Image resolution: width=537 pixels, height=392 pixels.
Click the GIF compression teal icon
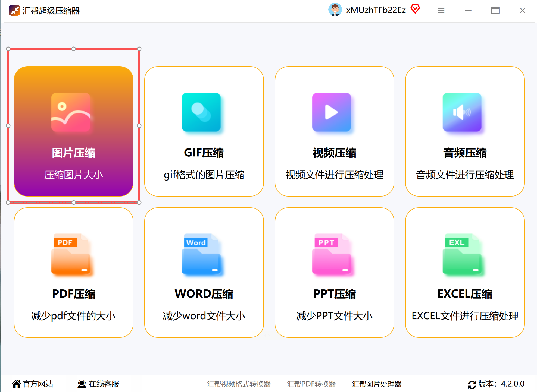pyautogui.click(x=201, y=112)
